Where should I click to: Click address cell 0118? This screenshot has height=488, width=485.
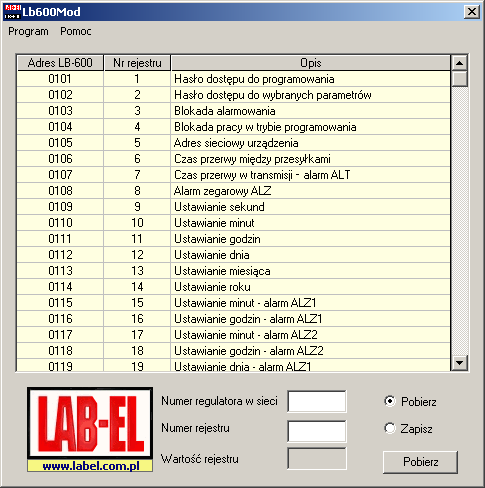(x=60, y=351)
